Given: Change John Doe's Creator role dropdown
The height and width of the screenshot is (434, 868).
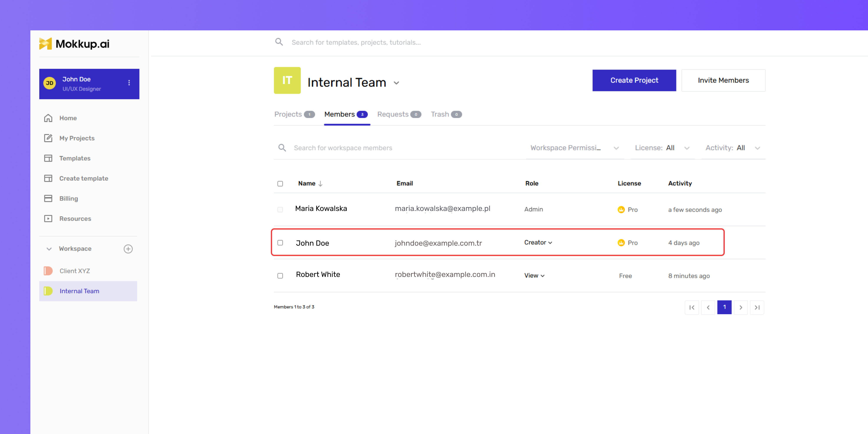Looking at the screenshot, I should pyautogui.click(x=538, y=243).
